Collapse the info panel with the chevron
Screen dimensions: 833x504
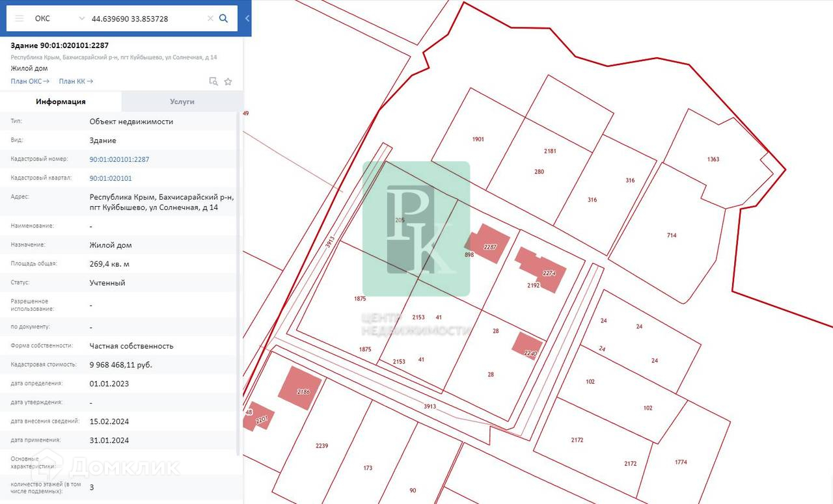247,18
